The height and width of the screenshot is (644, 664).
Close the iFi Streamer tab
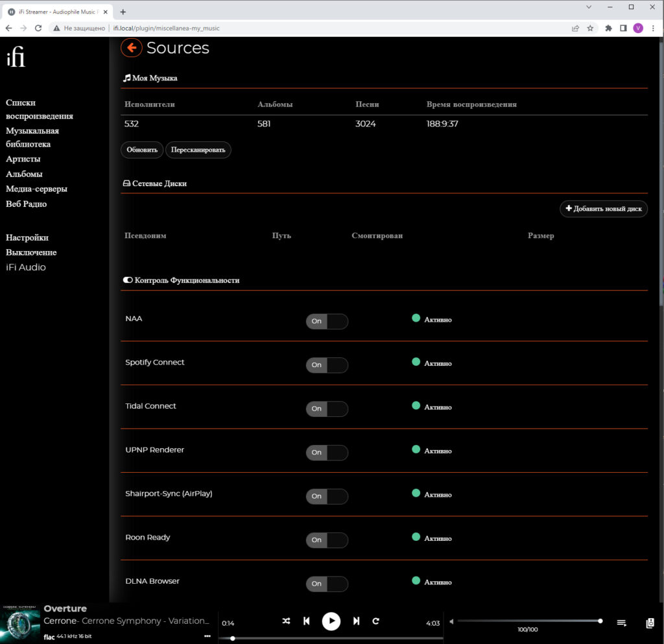106,12
